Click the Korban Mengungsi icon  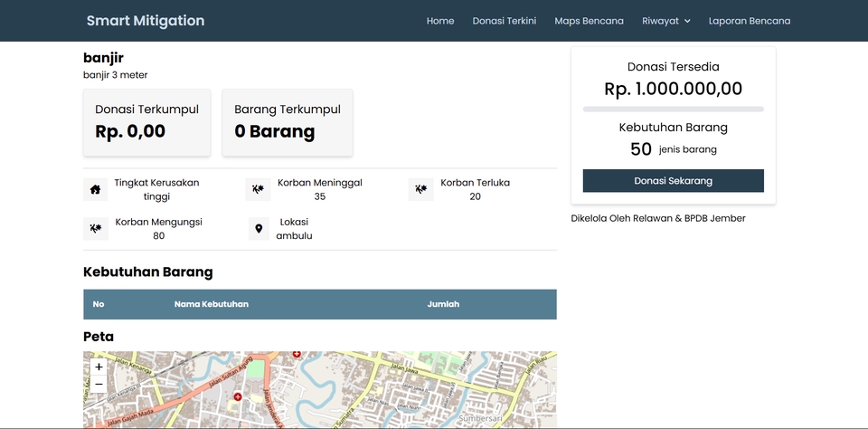pos(95,228)
